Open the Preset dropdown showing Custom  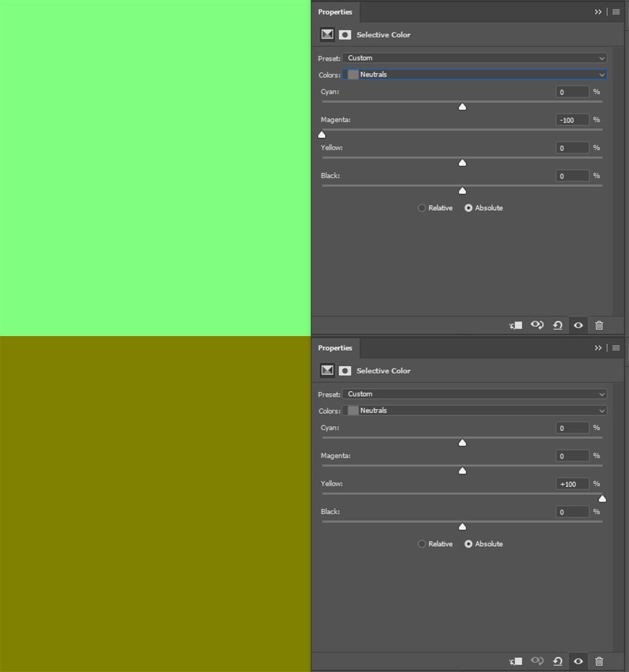[475, 58]
